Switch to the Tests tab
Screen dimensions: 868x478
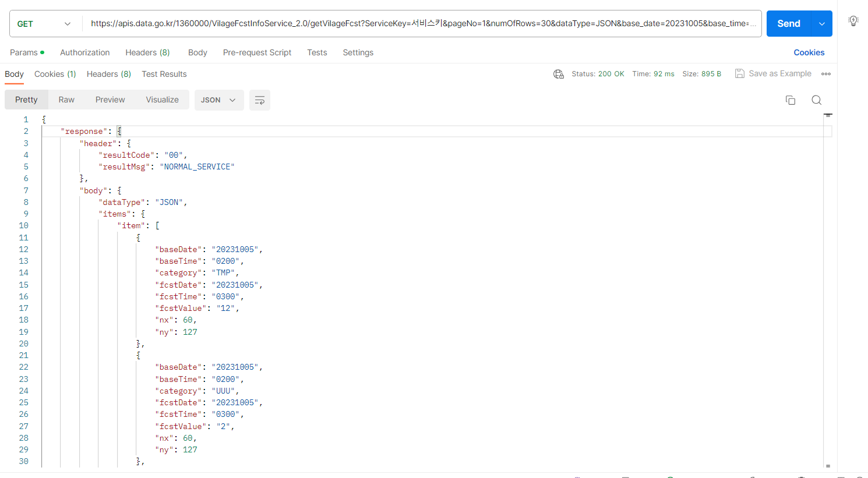[x=317, y=52]
